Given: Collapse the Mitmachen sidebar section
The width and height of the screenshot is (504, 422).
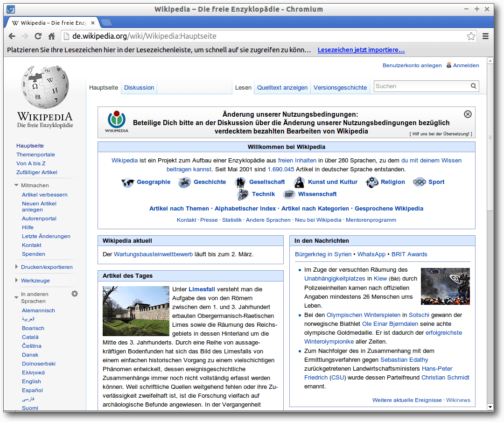Looking at the screenshot, I should [16, 185].
